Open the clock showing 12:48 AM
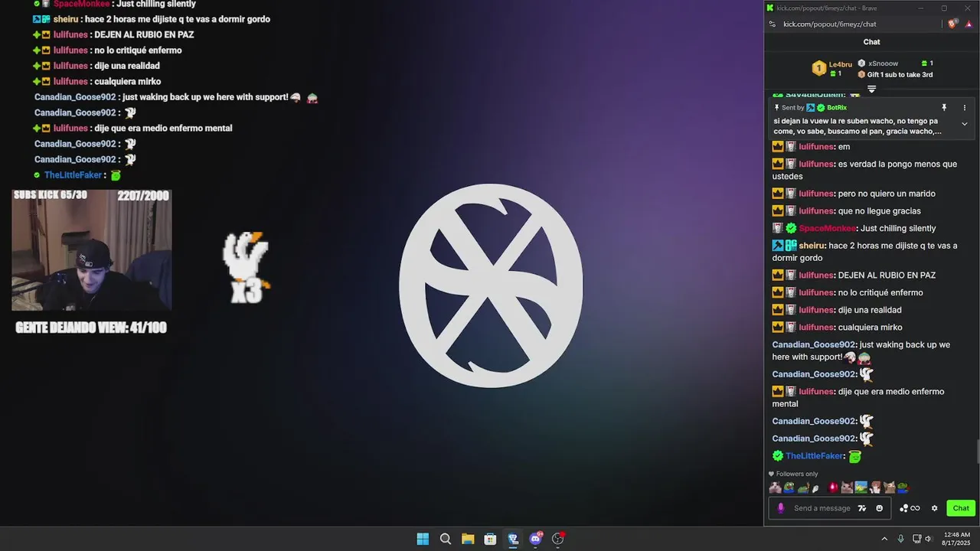980x551 pixels. [957, 539]
